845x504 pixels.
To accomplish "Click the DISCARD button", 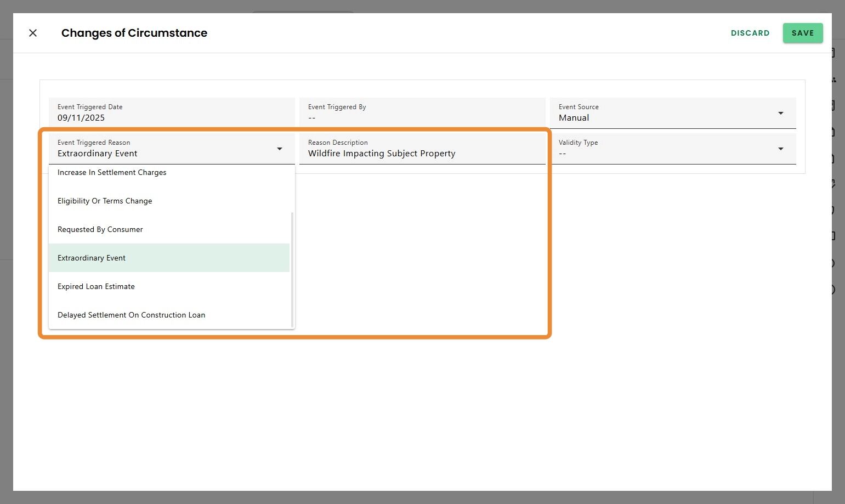I will [750, 33].
